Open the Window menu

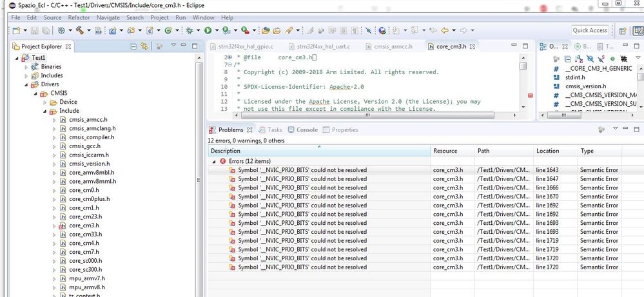pos(203,17)
